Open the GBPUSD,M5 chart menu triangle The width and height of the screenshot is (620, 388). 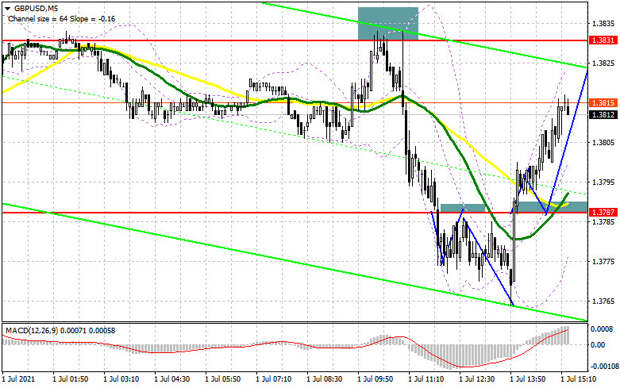pos(7,8)
